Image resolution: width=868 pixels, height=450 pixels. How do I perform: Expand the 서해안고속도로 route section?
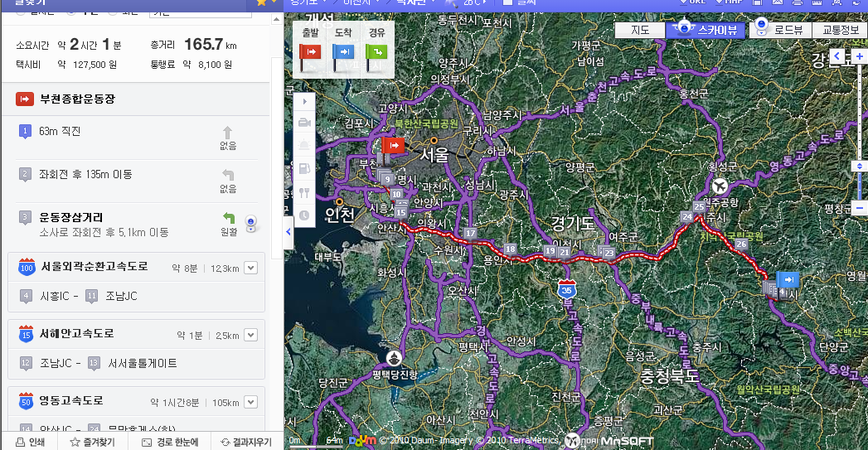pos(251,335)
